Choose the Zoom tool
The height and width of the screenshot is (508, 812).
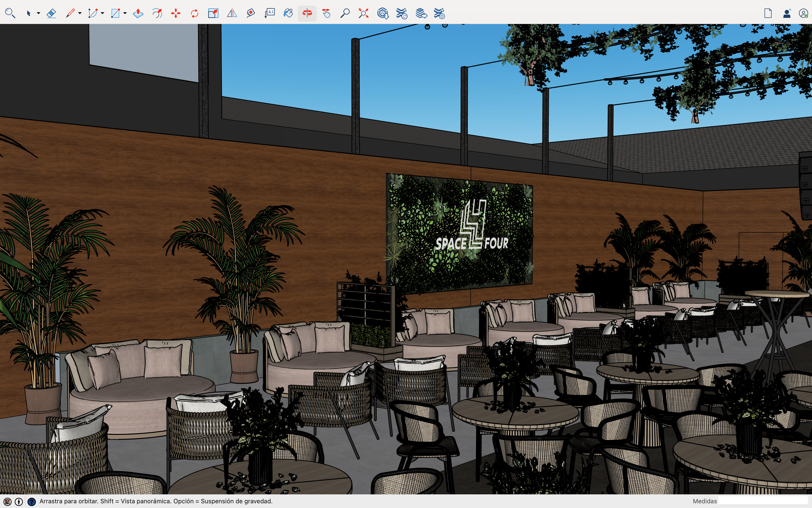click(x=345, y=13)
